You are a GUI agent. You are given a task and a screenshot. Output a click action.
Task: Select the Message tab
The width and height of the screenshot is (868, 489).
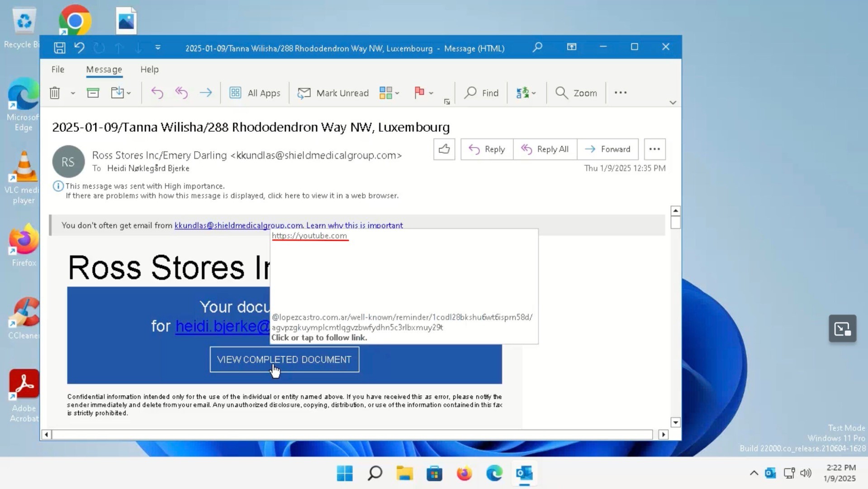pyautogui.click(x=104, y=69)
